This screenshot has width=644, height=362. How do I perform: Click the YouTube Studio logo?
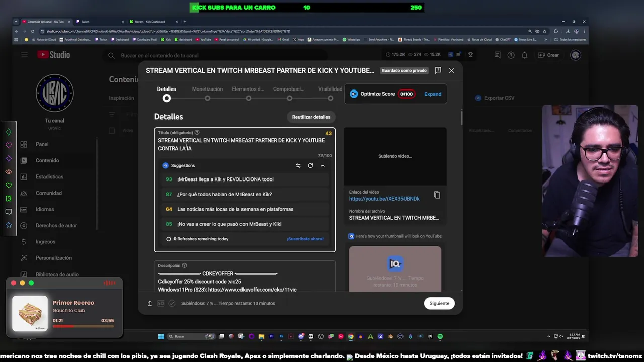tap(53, 55)
